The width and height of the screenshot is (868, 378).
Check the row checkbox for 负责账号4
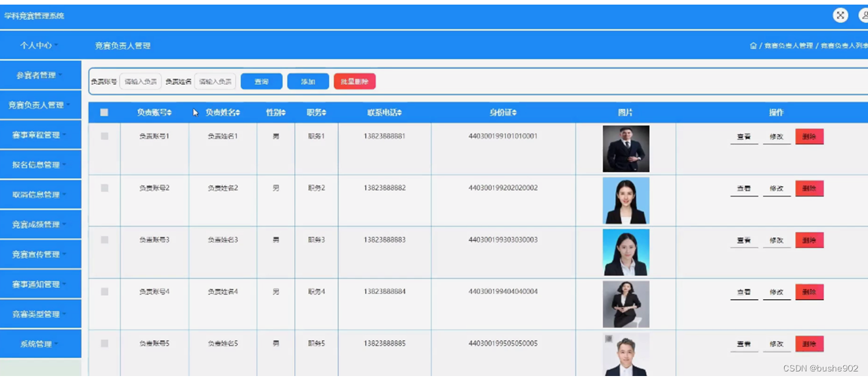point(104,291)
